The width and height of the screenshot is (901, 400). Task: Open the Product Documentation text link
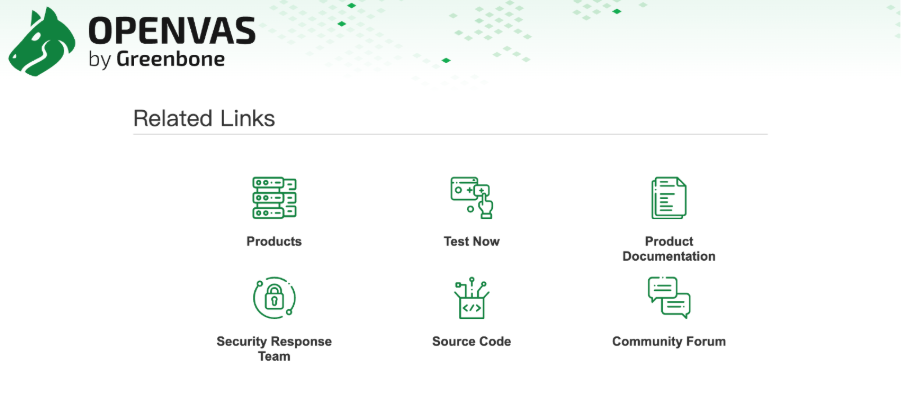[669, 249]
